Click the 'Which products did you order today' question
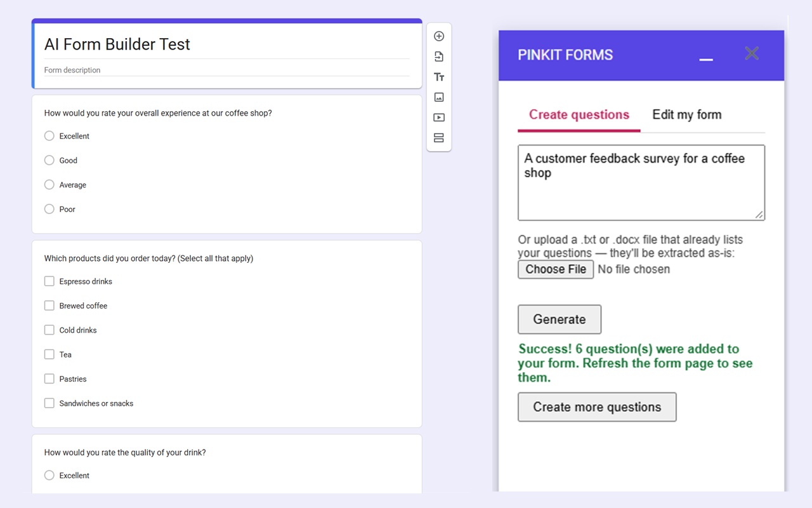This screenshot has width=812, height=508. coord(148,258)
